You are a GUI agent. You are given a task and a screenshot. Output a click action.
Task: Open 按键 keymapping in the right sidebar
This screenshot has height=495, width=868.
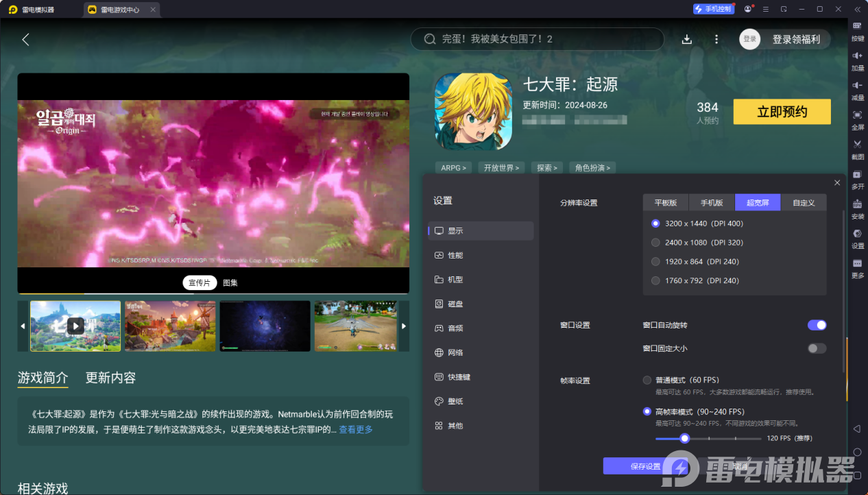[x=858, y=32]
